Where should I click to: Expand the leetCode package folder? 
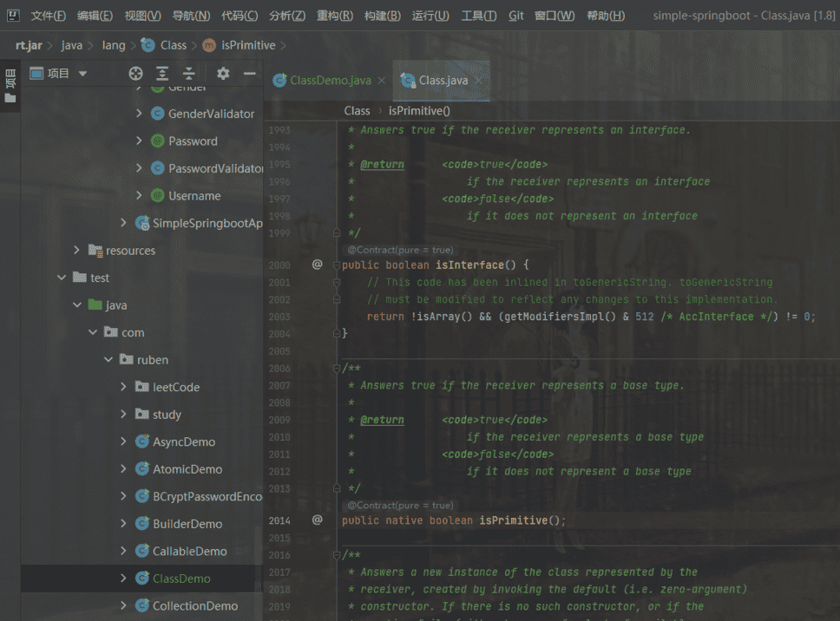124,388
